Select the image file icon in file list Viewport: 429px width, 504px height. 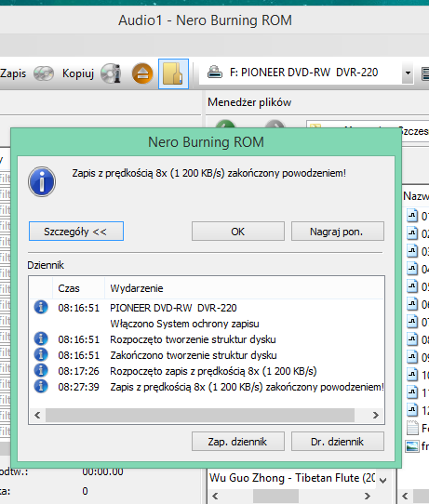pos(412,446)
